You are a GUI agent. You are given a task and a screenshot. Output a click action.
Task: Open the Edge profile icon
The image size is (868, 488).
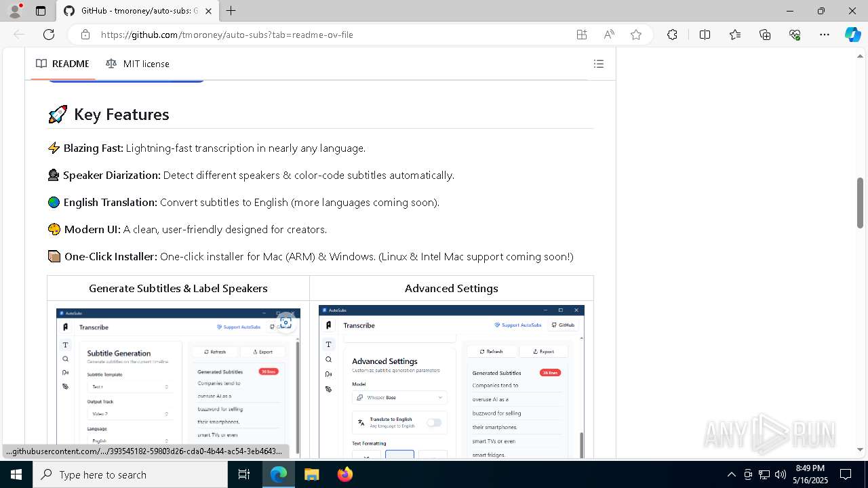[x=15, y=11]
